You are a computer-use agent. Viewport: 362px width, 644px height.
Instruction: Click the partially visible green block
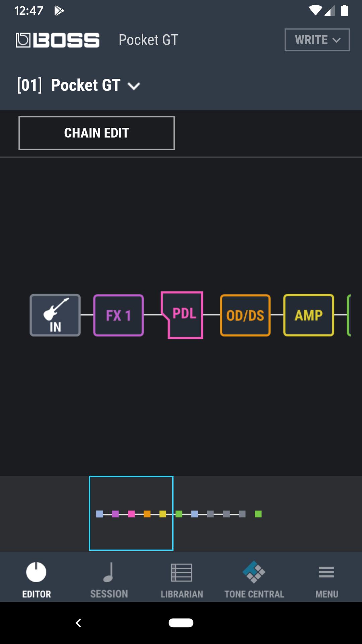(x=349, y=315)
